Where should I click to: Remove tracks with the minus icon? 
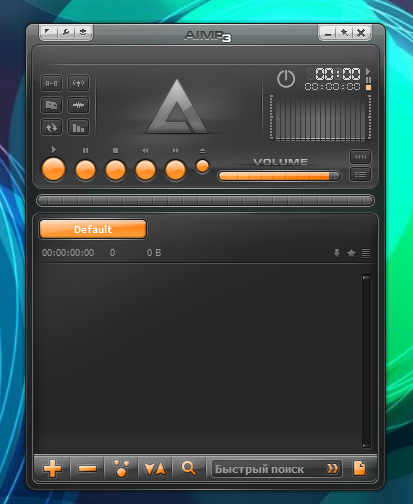pos(87,469)
